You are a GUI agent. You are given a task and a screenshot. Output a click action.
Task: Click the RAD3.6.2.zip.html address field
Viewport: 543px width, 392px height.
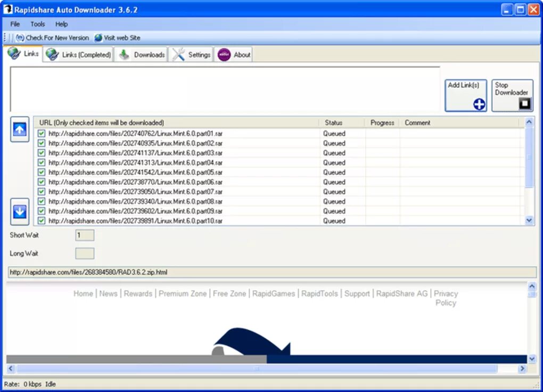coord(272,272)
